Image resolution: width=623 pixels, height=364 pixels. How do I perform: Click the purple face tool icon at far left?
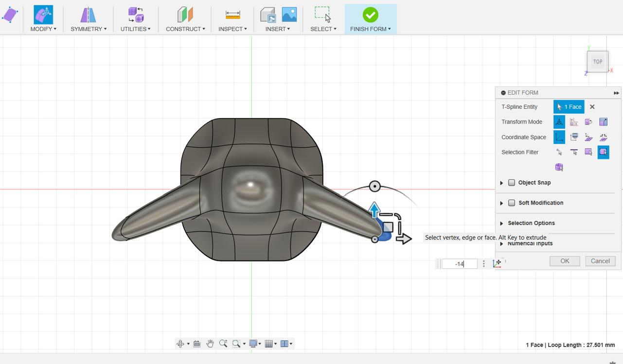[9, 15]
